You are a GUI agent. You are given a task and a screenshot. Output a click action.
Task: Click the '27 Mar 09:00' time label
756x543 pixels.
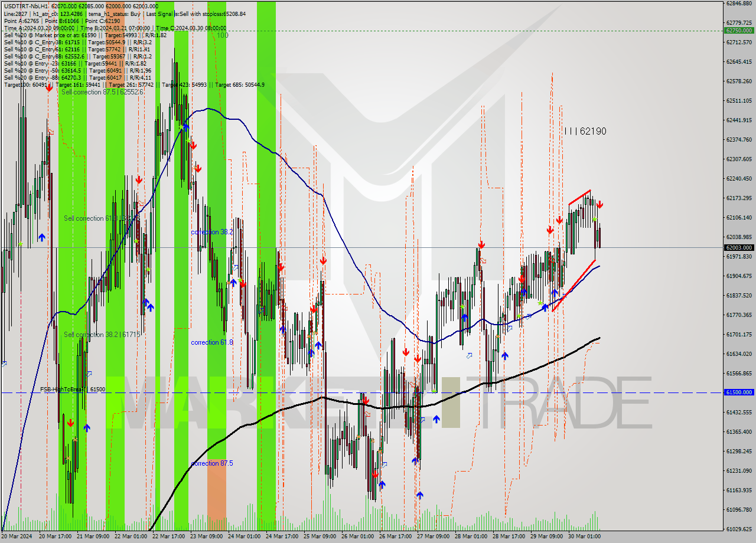434,537
